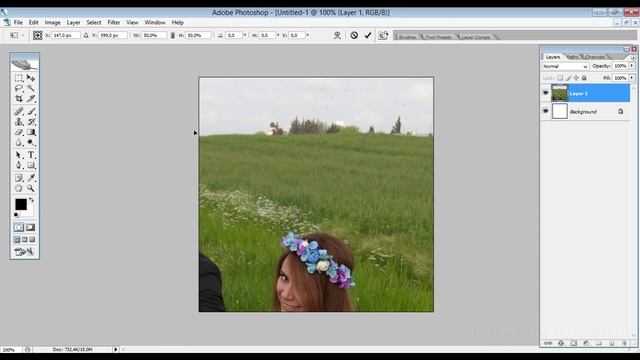Click the reference point location grid
The height and width of the screenshot is (360, 640).
tap(38, 36)
